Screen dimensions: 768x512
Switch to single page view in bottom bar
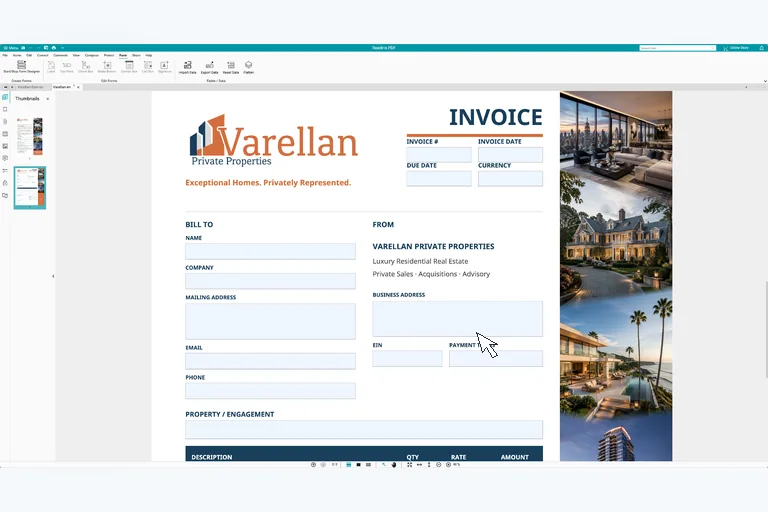click(359, 464)
